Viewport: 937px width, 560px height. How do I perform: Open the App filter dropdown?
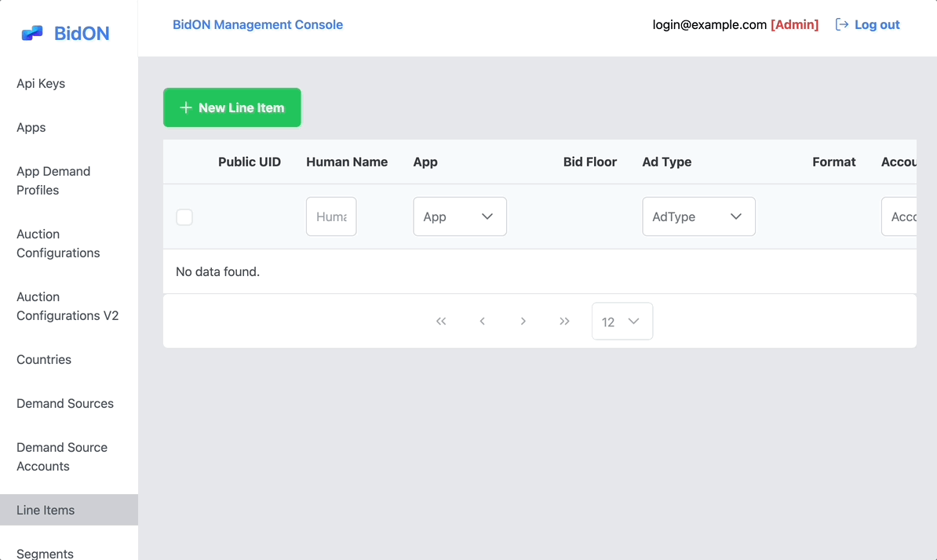pyautogui.click(x=460, y=216)
